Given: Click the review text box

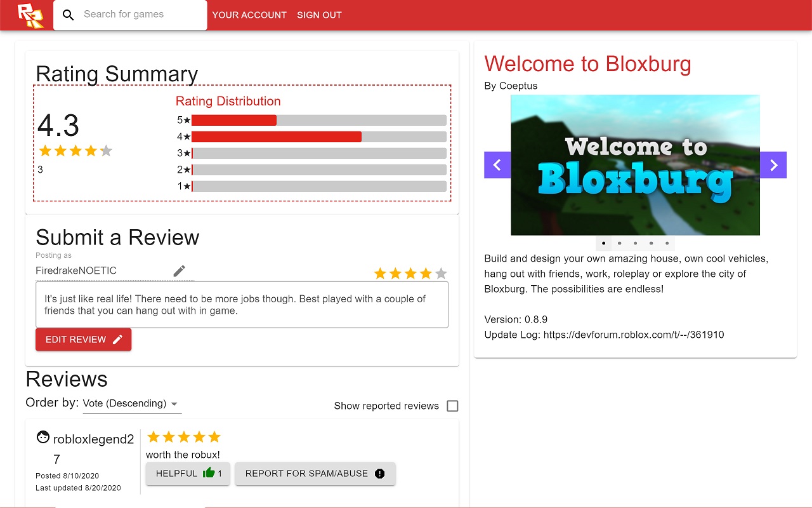Looking at the screenshot, I should pyautogui.click(x=242, y=305).
